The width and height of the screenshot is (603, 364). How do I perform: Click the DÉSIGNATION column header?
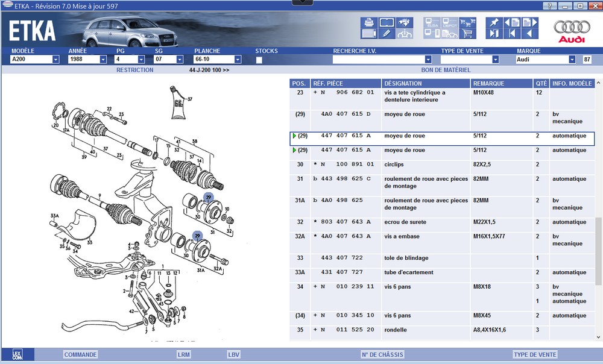click(x=426, y=83)
